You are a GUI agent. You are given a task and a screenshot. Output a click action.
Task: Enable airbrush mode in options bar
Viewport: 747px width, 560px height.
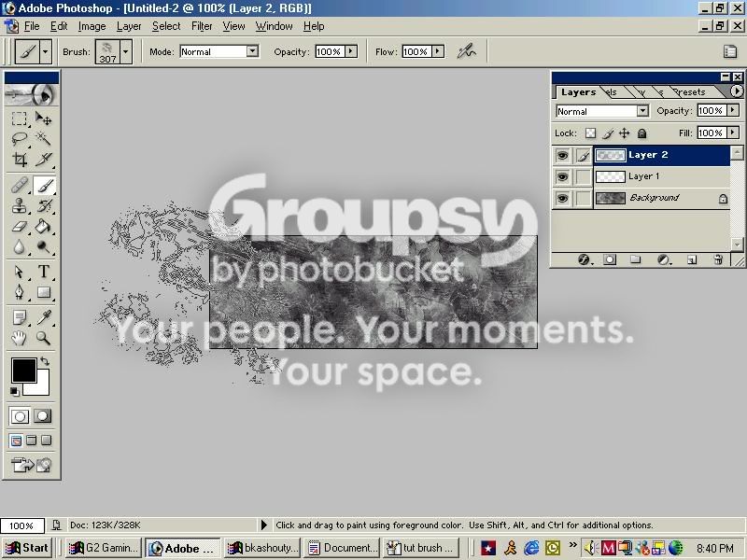pyautogui.click(x=466, y=51)
